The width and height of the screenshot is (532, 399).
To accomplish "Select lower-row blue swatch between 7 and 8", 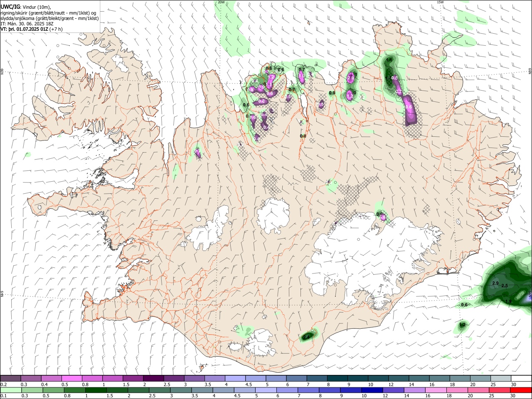I will coord(309,390).
